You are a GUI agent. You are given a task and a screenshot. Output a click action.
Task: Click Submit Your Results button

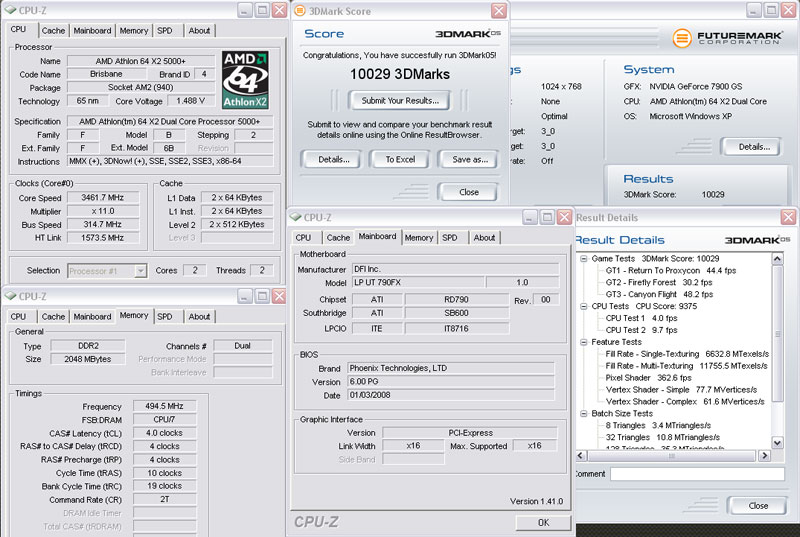399,100
